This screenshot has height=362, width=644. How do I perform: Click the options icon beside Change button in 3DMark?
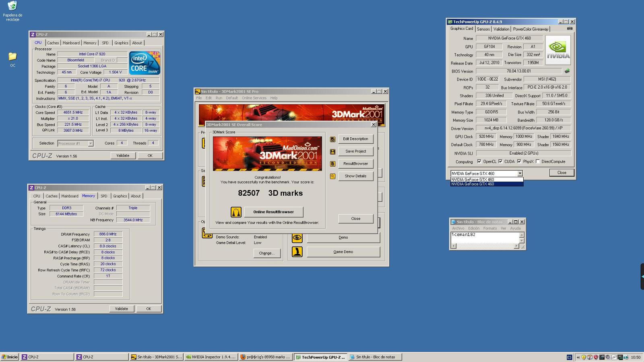[207, 233]
